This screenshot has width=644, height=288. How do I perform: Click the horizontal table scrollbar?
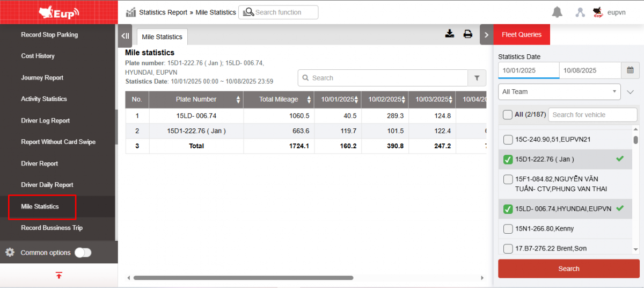coord(243,278)
